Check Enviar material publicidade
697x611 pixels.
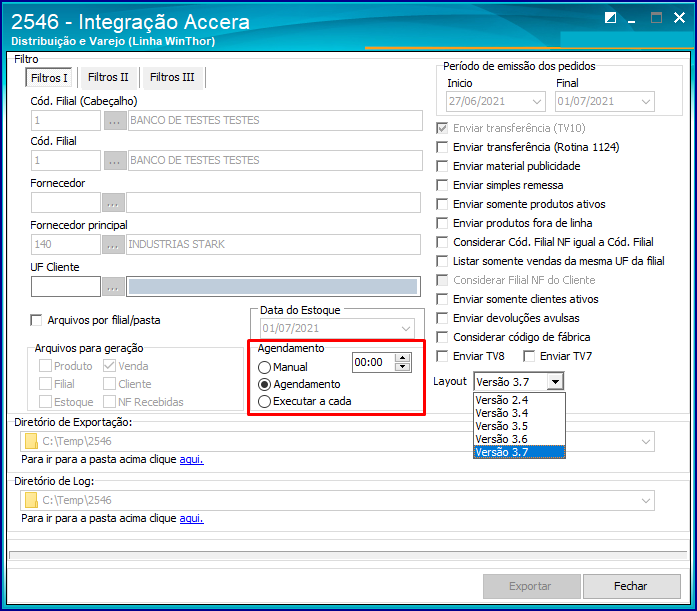point(442,166)
